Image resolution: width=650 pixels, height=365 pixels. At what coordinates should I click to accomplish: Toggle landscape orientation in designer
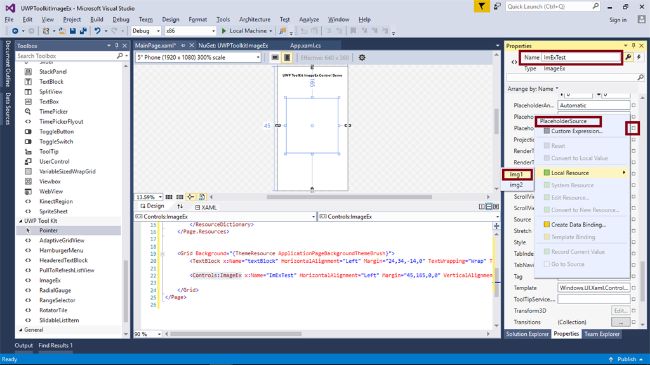pos(275,58)
